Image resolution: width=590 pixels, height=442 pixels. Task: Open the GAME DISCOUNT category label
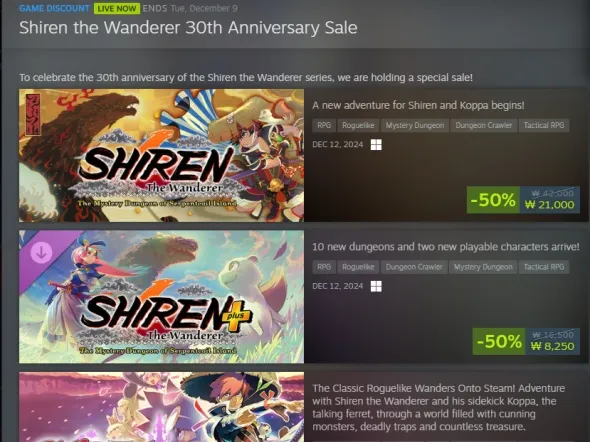pos(54,8)
